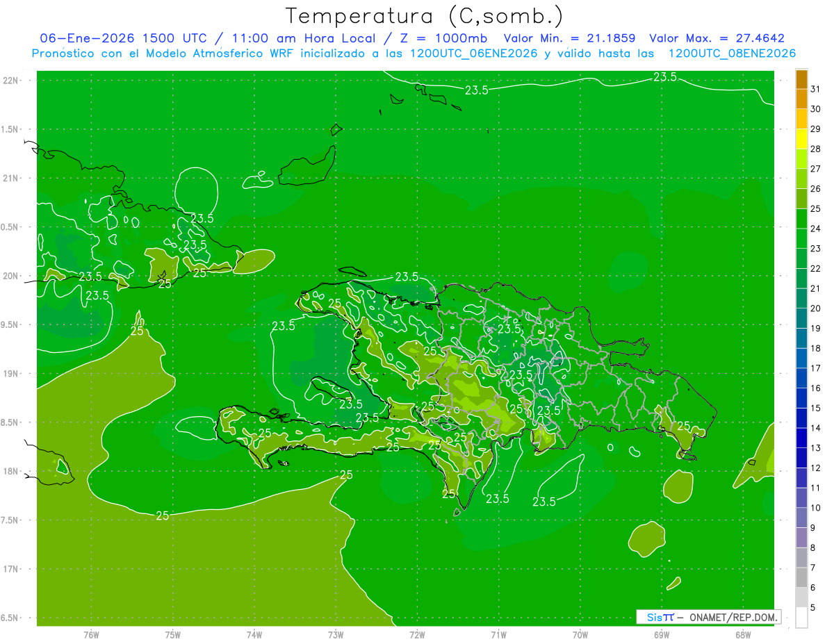Screen dimensions: 834x644
Task: Click the yellow legend swatch between 28 and 29
Action: [x=801, y=139]
